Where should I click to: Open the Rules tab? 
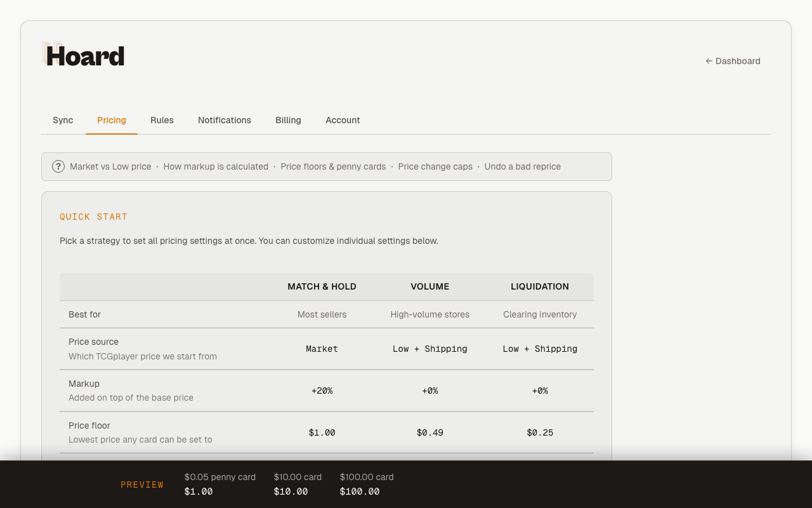coord(162,120)
